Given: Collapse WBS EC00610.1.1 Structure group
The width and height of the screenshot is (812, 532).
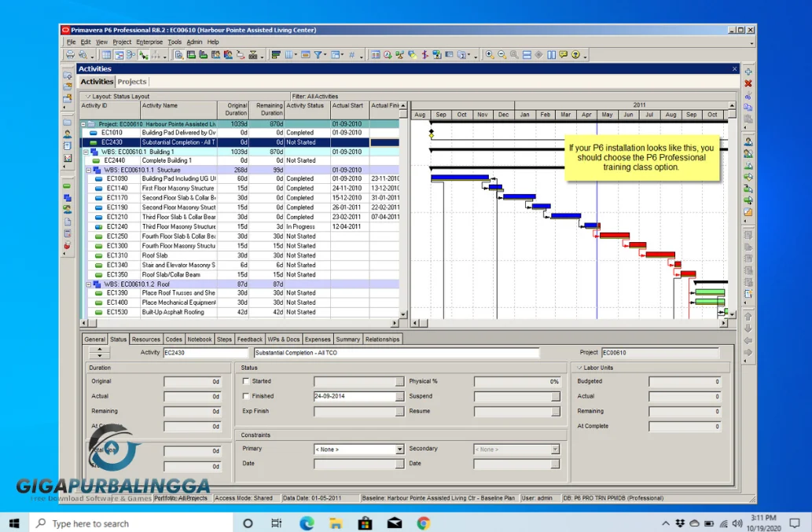Looking at the screenshot, I should [x=89, y=170].
